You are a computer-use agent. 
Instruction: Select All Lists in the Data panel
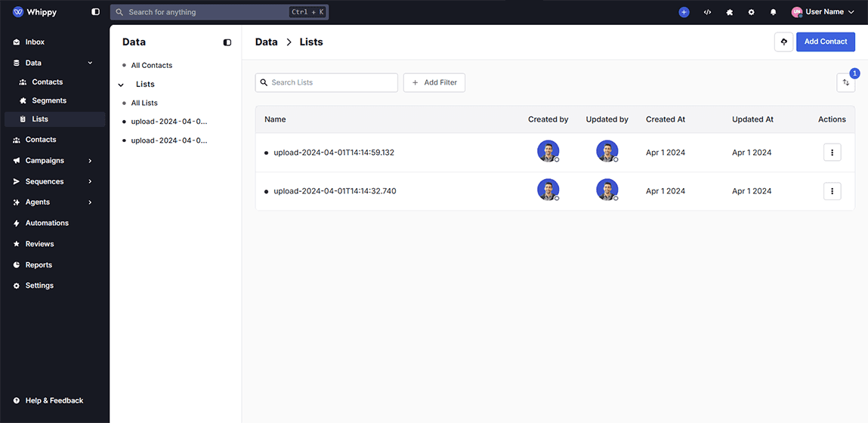[x=144, y=103]
